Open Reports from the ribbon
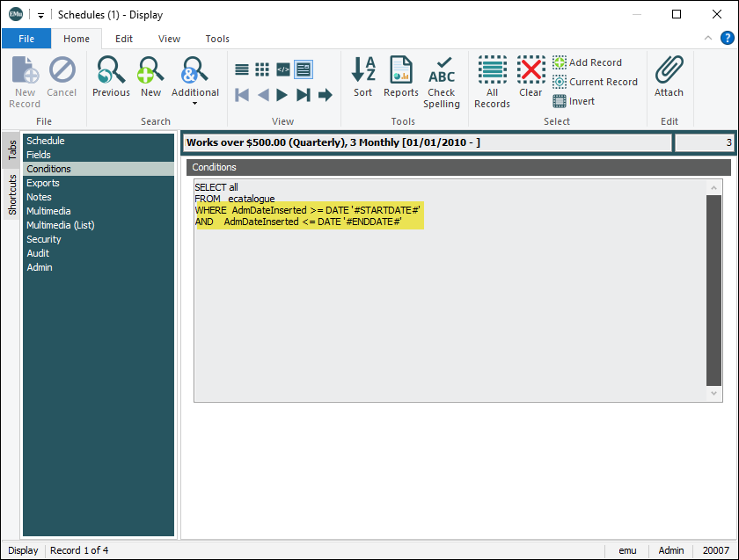739x560 pixels. [x=401, y=77]
